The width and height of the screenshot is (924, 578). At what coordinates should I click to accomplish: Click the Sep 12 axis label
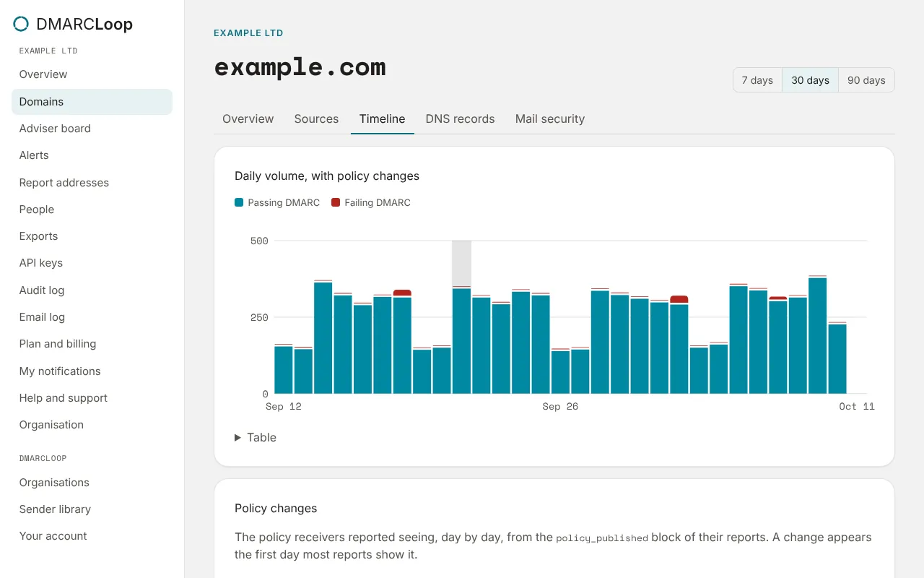click(x=284, y=407)
